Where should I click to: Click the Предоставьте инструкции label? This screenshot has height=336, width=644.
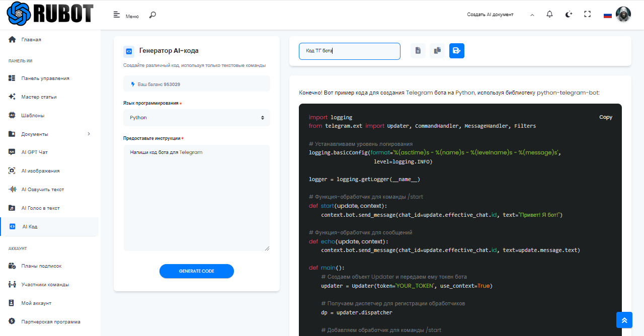(151, 138)
